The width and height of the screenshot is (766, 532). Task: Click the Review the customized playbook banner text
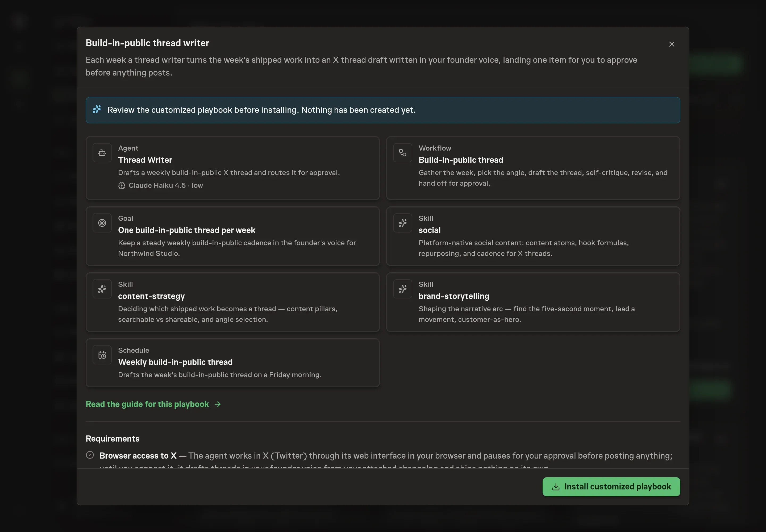(261, 110)
